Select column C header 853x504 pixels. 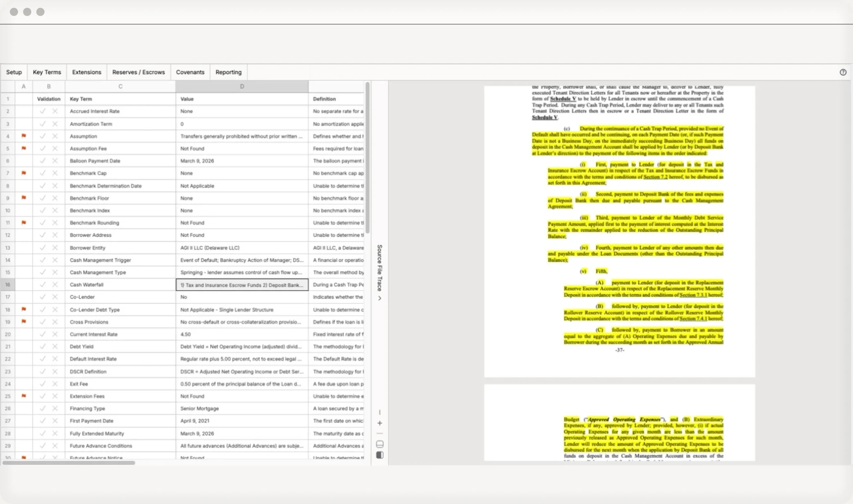pyautogui.click(x=120, y=86)
